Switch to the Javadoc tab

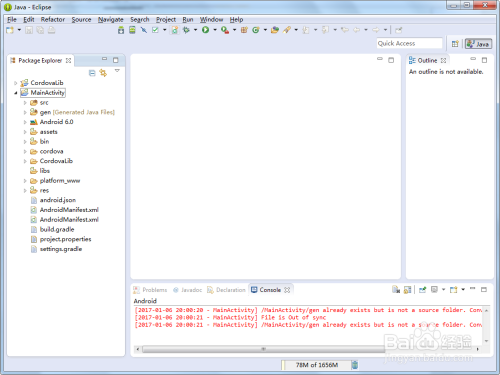[x=187, y=290]
